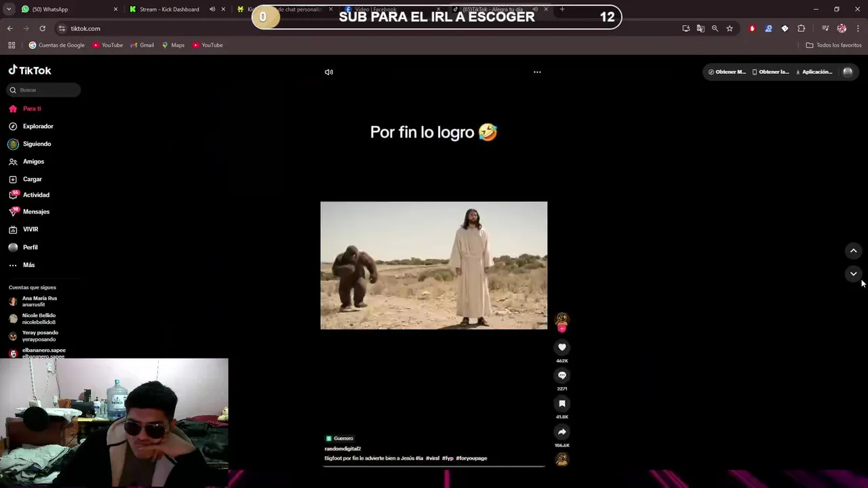Viewport: 868px width, 488px height.
Task: Open the #fyp hashtag
Action: click(448, 458)
